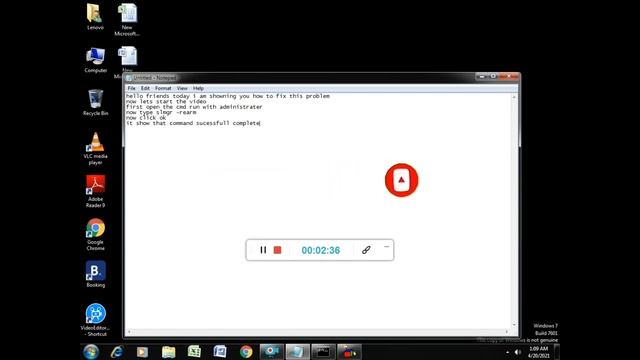The image size is (640, 360).
Task: Stop the recording with the red square
Action: click(x=278, y=250)
